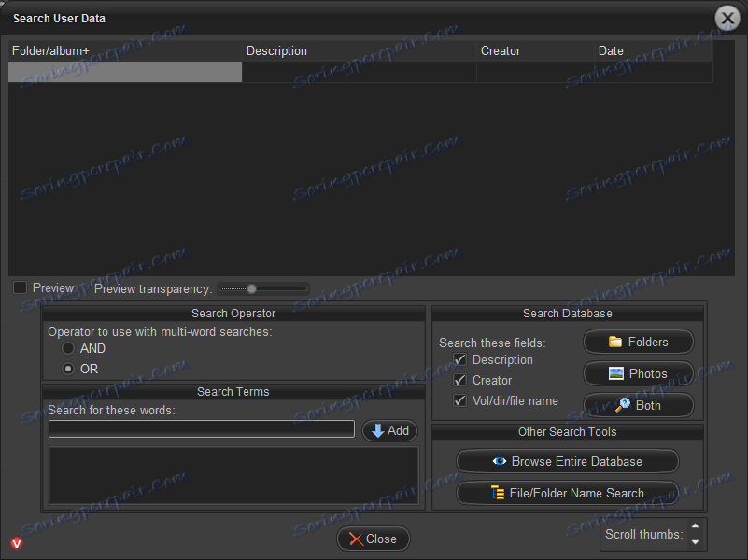The width and height of the screenshot is (748, 560).
Task: Uncheck the Creator search field
Action: pos(459,380)
